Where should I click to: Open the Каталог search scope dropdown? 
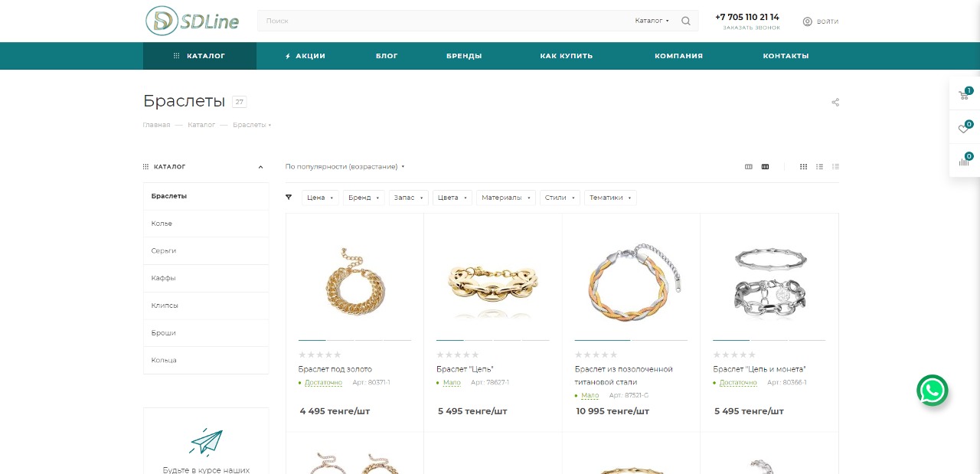(652, 21)
